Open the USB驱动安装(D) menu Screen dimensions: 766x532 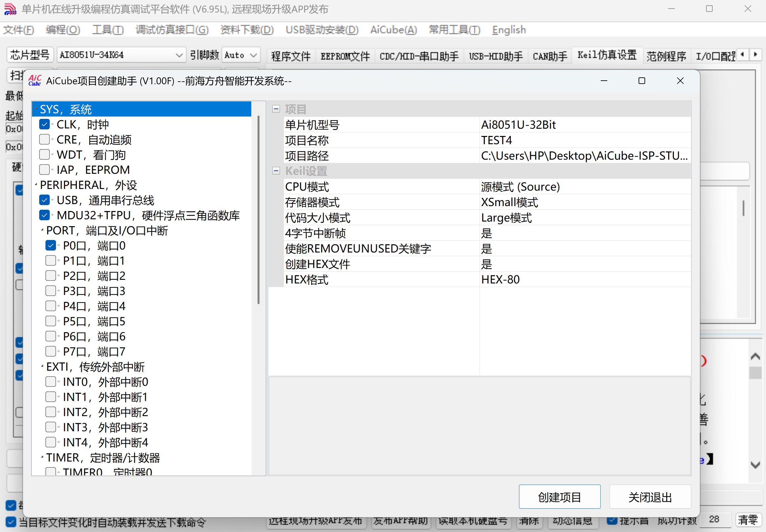(x=322, y=30)
